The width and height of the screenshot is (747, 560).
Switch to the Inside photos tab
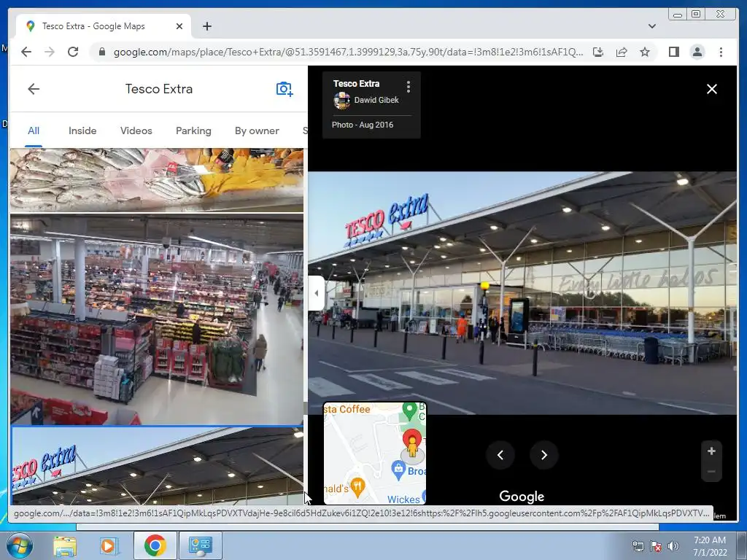[82, 131]
